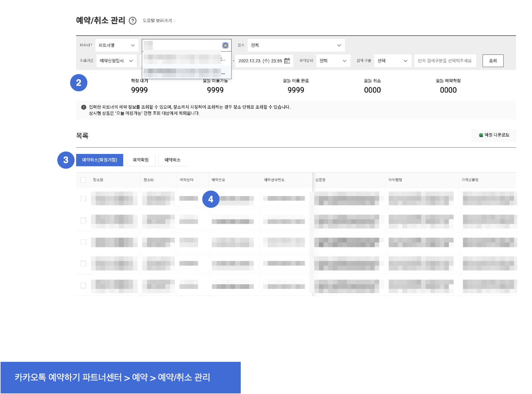This screenshot has height=394, width=532.
Task: Switch to the 예약확정 tab
Action: pyautogui.click(x=141, y=160)
